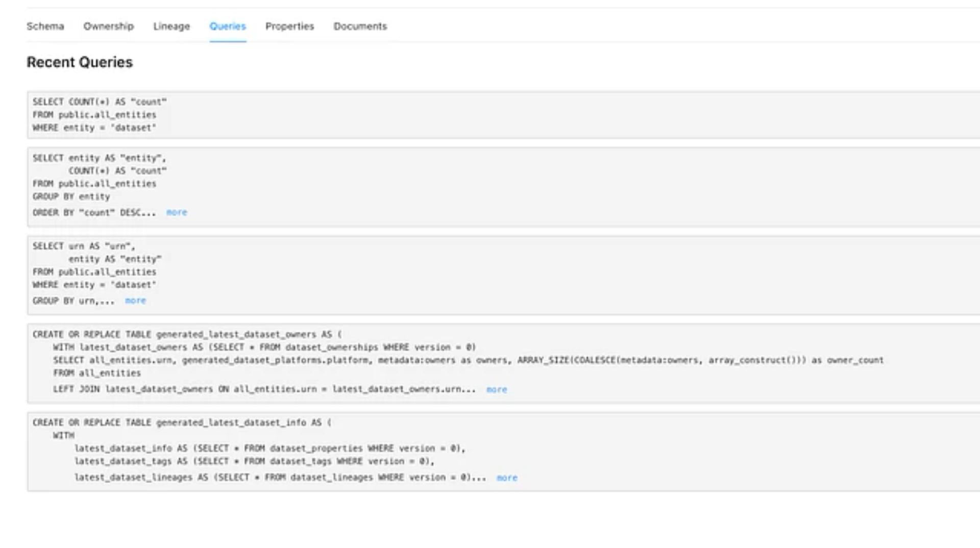Click more on generated_latest_dataset_info query
Viewport: 980px width, 548px height.
click(x=507, y=478)
